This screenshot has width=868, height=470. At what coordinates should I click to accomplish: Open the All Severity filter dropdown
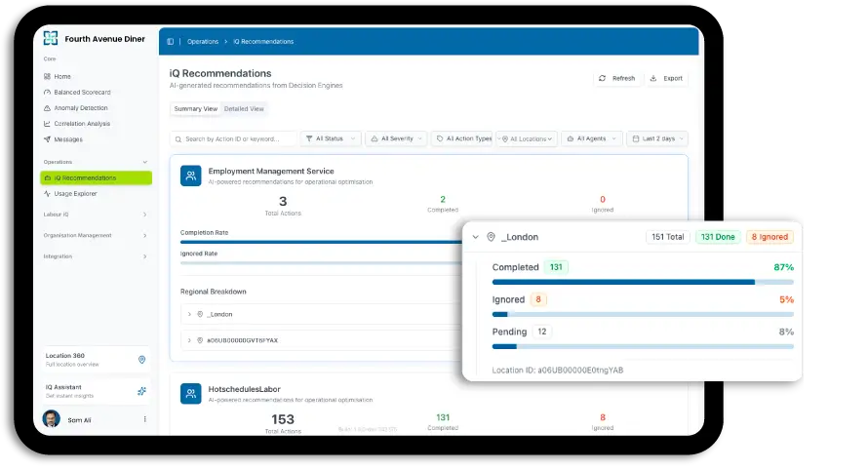(x=396, y=139)
